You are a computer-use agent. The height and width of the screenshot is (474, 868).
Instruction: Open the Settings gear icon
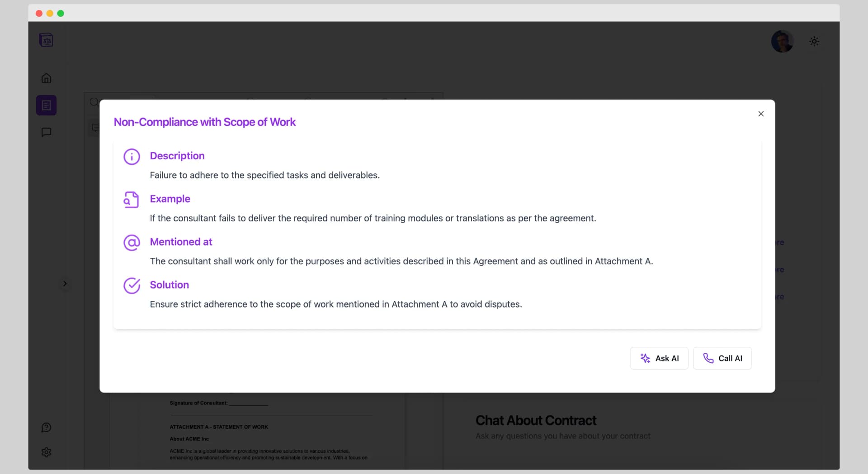tap(46, 452)
